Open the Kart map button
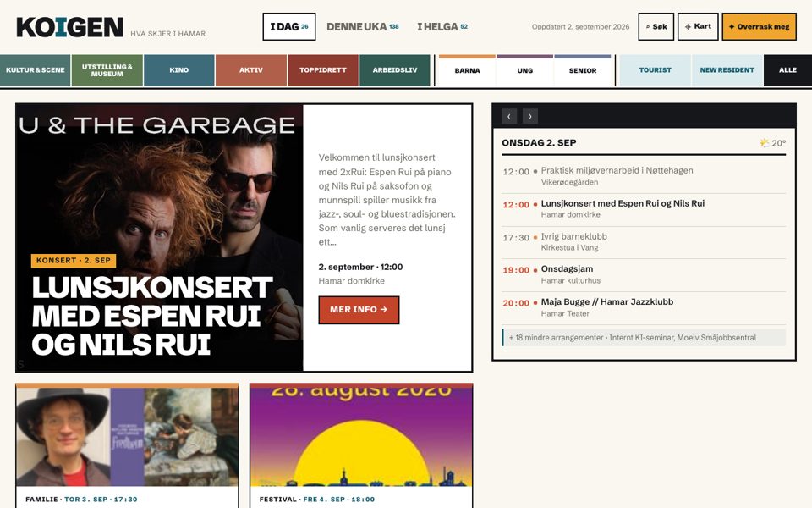This screenshot has width=812, height=508. 698,26
